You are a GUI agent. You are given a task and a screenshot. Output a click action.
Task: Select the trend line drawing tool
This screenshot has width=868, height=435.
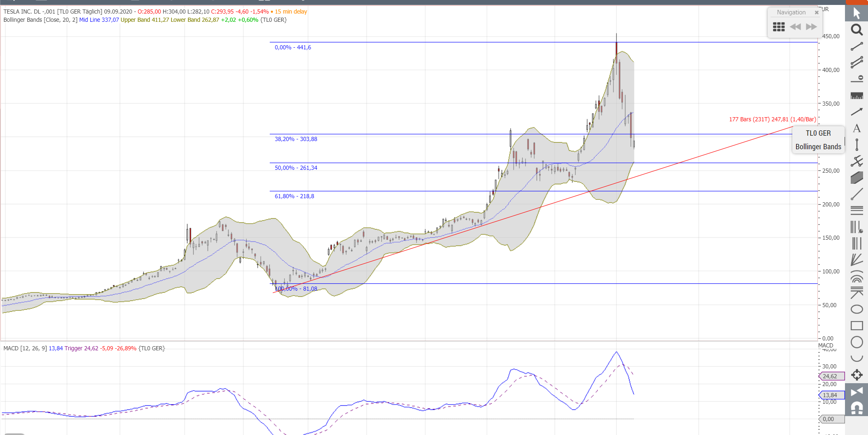point(856,46)
